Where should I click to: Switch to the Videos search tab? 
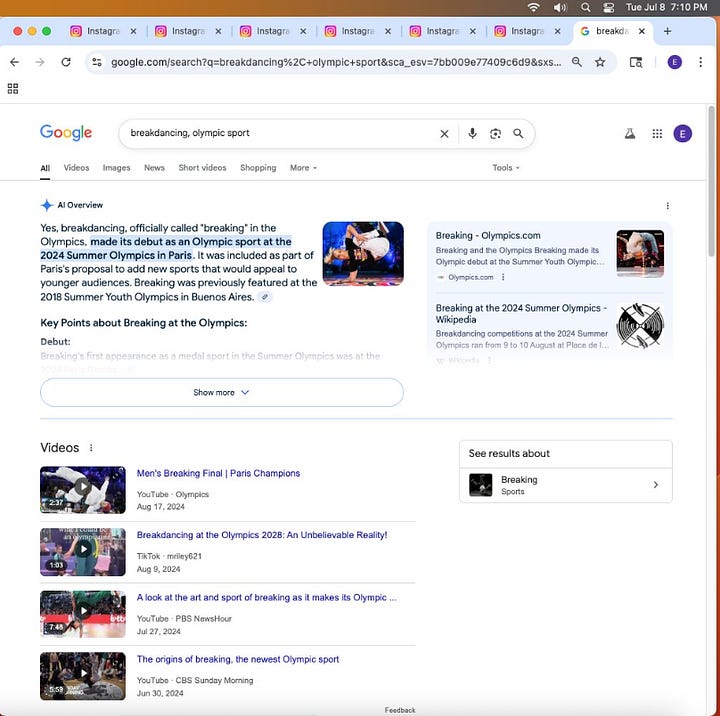point(76,168)
